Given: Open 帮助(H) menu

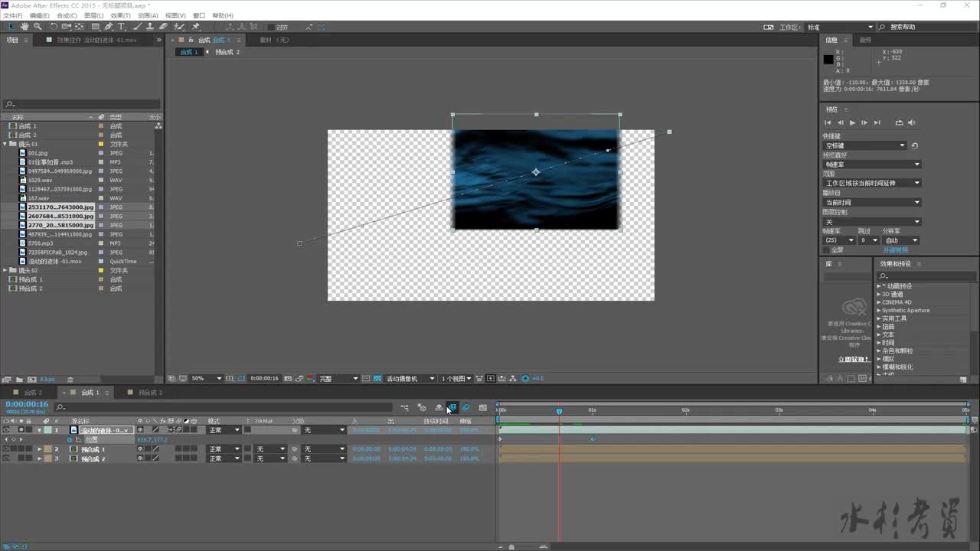Looking at the screenshot, I should (223, 15).
